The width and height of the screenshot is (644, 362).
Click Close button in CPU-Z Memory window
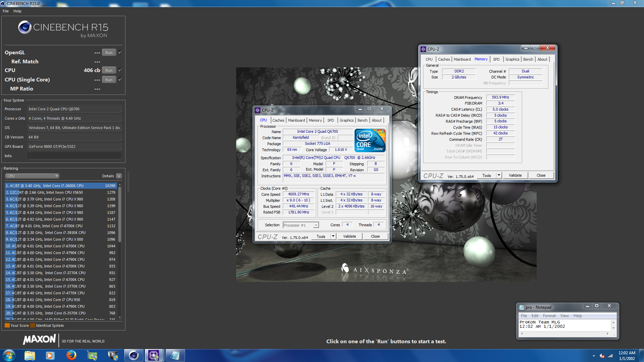point(541,175)
